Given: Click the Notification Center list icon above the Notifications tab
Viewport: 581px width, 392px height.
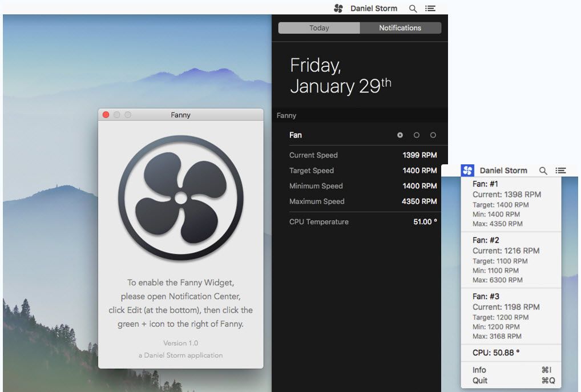Looking at the screenshot, I should click(430, 8).
